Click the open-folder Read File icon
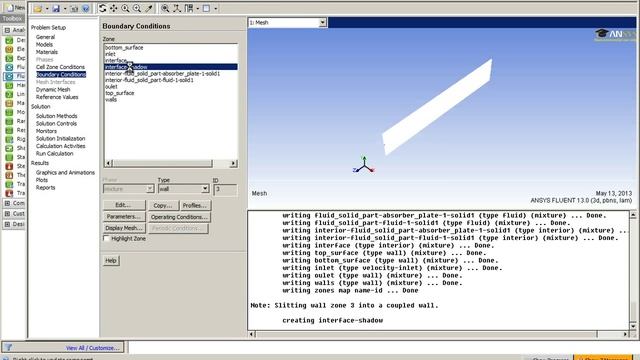 [x=38, y=9]
